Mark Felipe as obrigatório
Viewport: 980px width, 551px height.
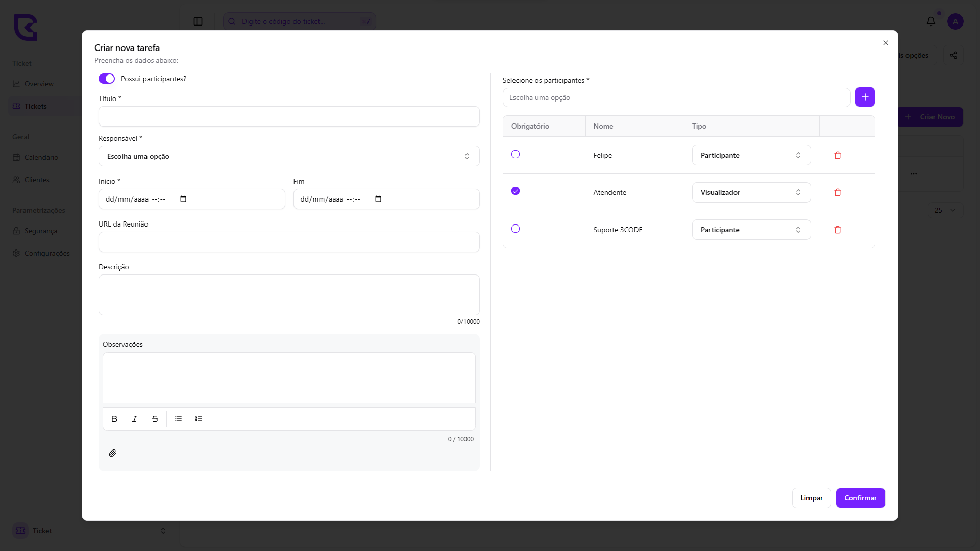[516, 154]
